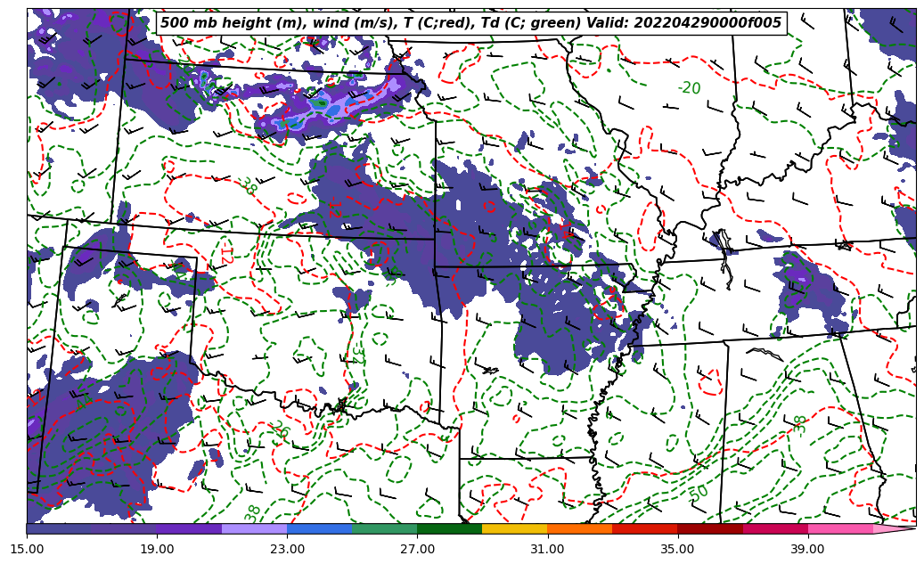Select the dark green colorbar segment
Screen dimensions: 924x564
pos(450,529)
